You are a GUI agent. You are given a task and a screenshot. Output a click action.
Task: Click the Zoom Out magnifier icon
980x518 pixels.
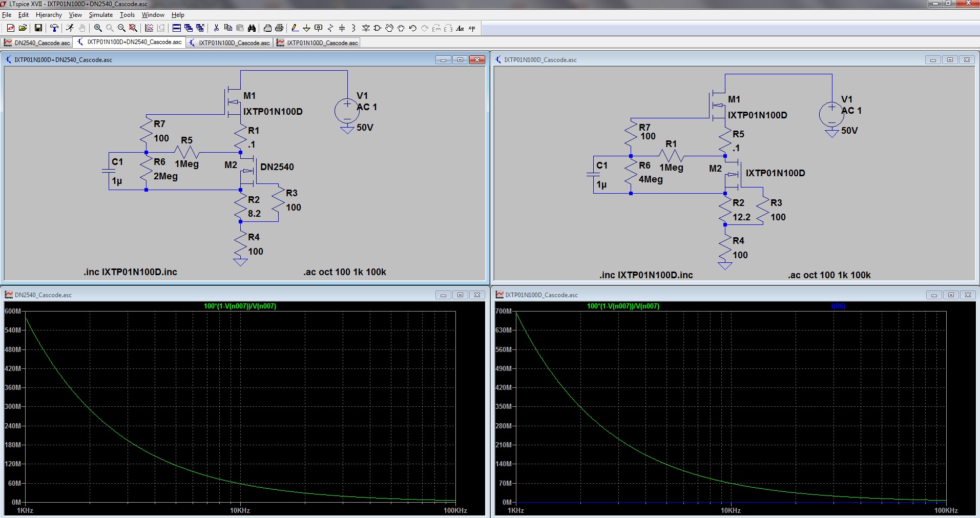121,28
